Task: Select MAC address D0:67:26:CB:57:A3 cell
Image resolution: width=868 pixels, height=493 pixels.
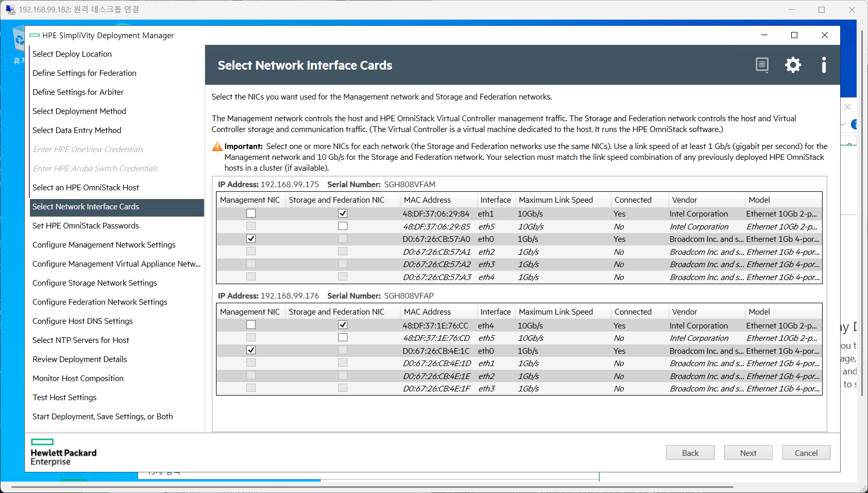Action: (x=437, y=277)
